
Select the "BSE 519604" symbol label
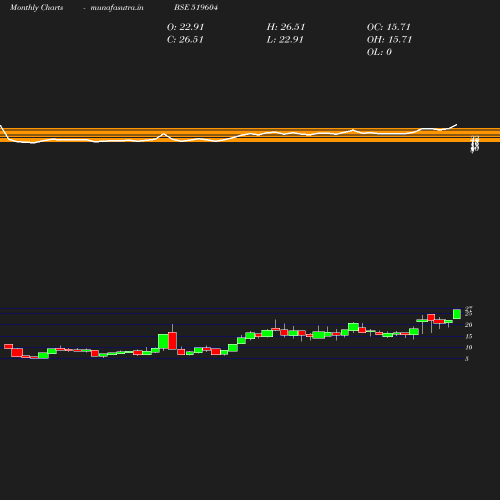(196, 7)
